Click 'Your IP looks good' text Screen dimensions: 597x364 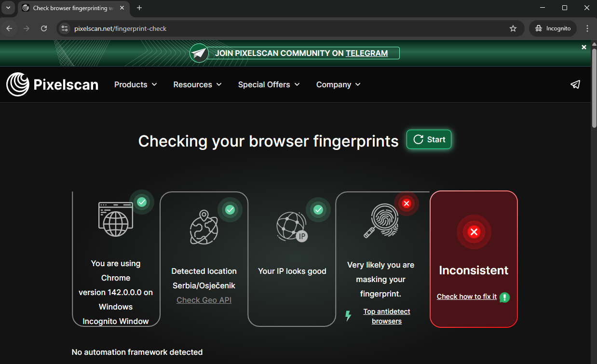[292, 271]
